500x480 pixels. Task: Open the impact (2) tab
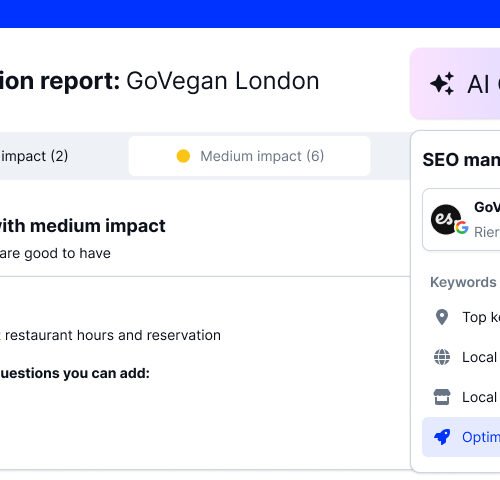(x=33, y=156)
